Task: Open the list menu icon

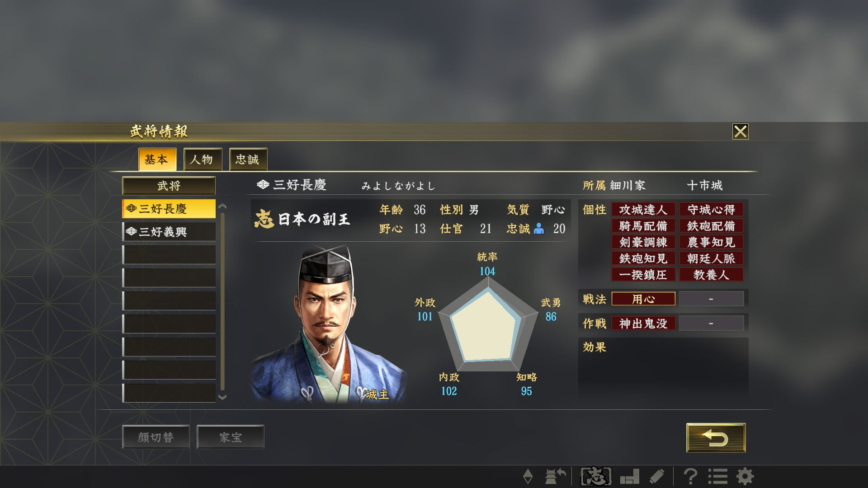Action: pyautogui.click(x=717, y=476)
